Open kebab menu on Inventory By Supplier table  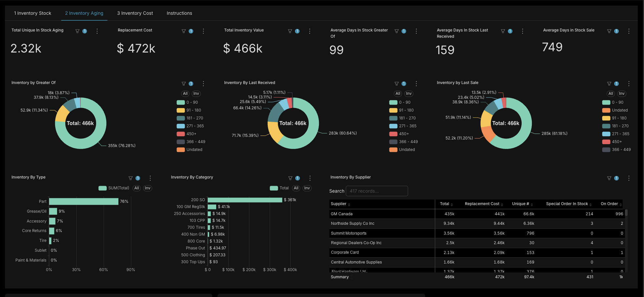[x=629, y=178]
